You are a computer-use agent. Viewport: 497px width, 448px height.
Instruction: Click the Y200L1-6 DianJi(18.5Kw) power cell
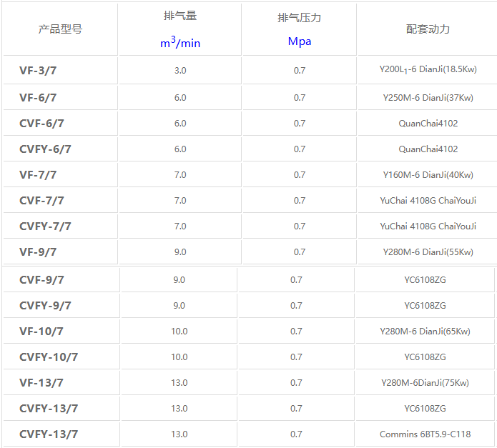[x=428, y=70]
